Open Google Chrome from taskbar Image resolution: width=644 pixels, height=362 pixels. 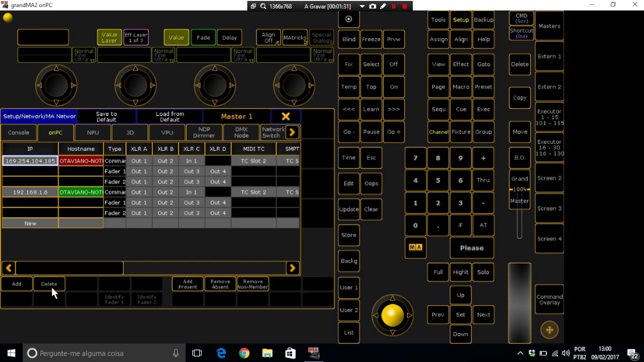click(244, 353)
